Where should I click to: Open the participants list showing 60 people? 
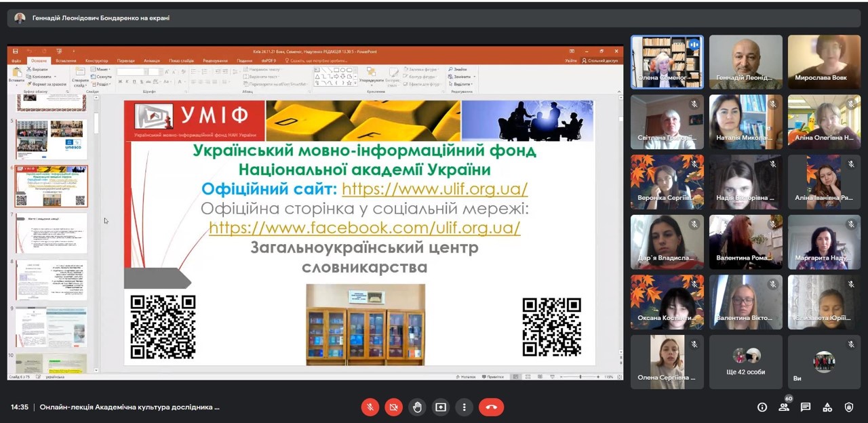784,407
